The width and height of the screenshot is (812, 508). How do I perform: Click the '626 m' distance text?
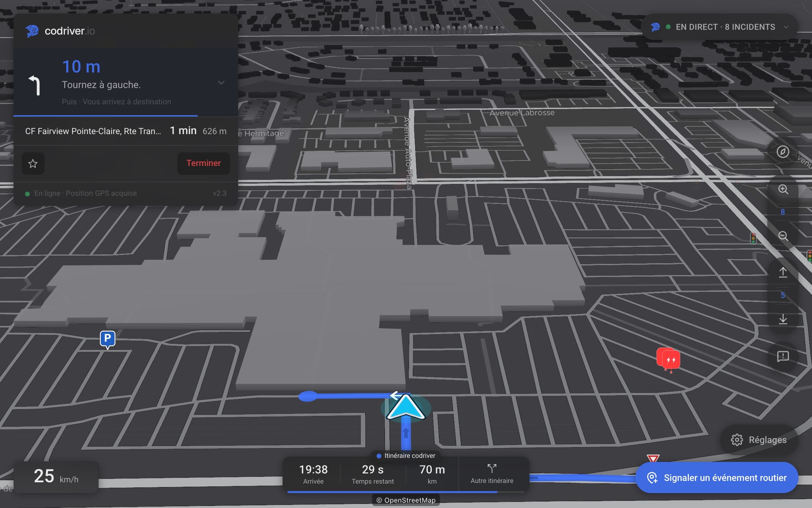215,131
